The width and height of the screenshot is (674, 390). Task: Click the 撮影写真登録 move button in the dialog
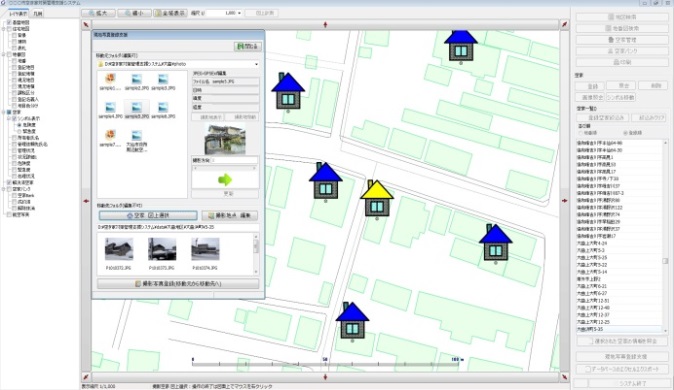tap(178, 284)
